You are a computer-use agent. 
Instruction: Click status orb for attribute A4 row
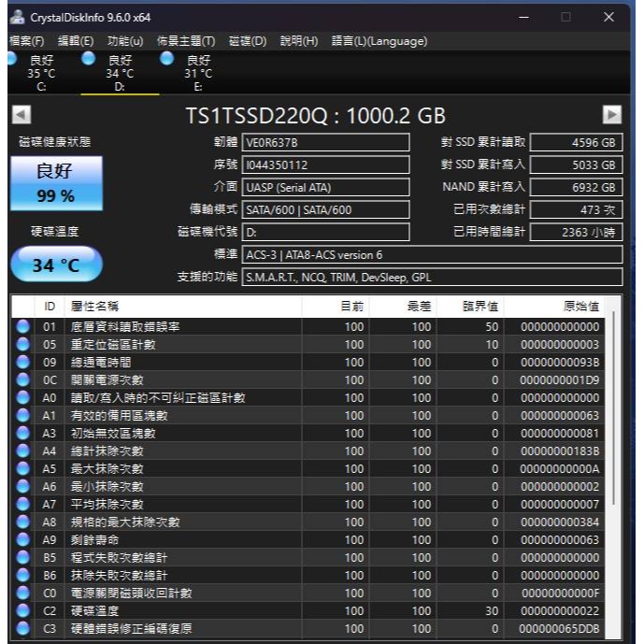pyautogui.click(x=23, y=451)
